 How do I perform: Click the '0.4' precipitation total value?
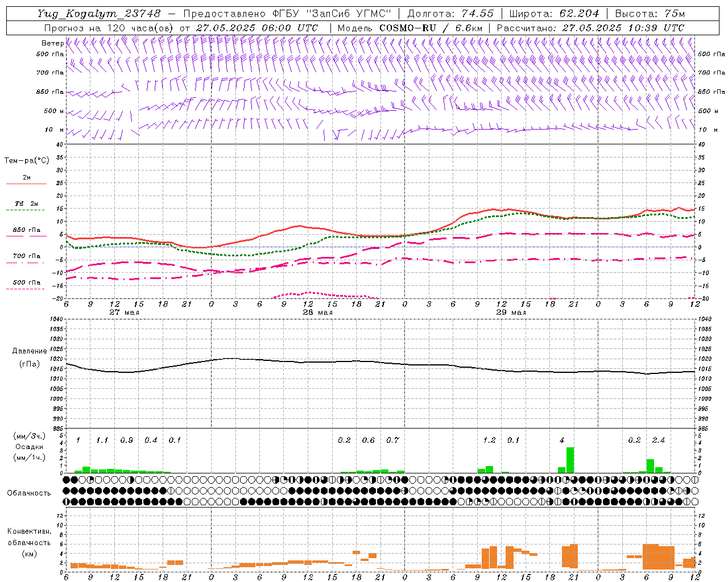click(151, 440)
